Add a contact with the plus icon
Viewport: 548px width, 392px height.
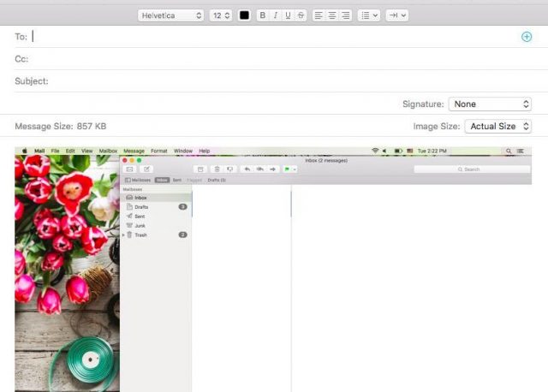527,37
